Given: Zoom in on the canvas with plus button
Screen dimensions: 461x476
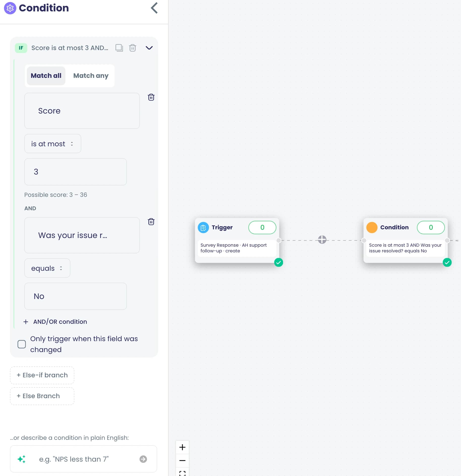Looking at the screenshot, I should (x=182, y=447).
